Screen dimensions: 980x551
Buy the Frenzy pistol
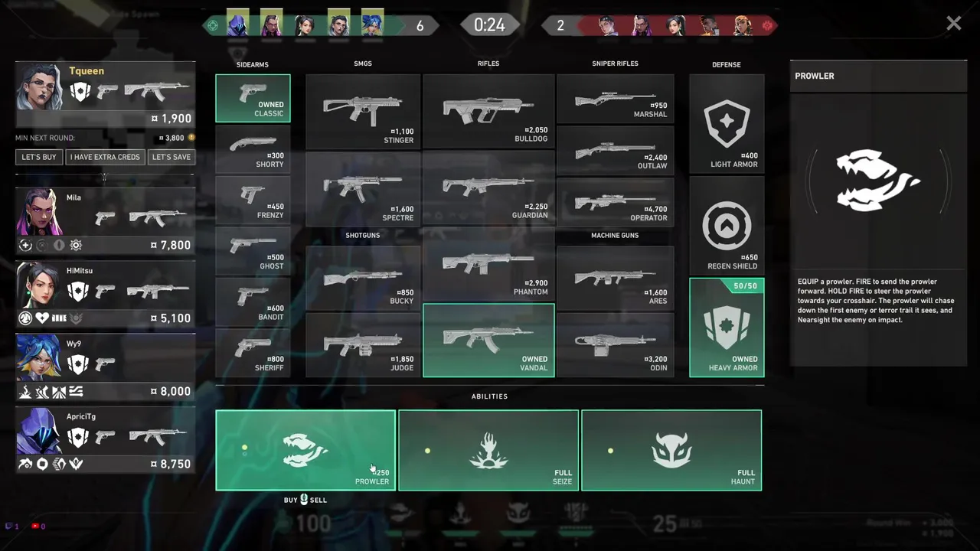tap(253, 200)
